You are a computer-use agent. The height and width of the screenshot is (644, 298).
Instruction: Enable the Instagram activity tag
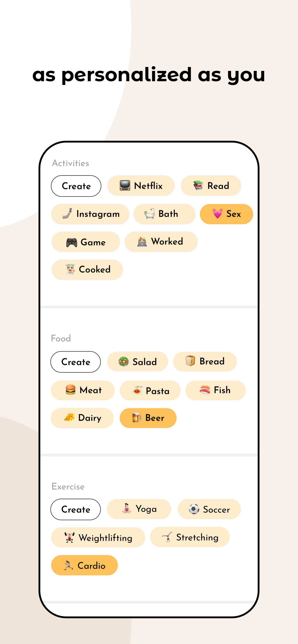(90, 214)
